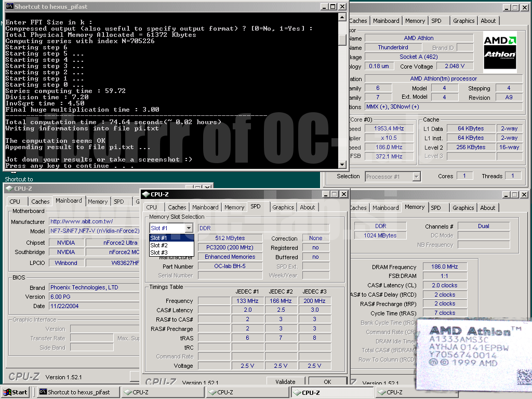Click the 256 KBytes Level 2 cache value
532x399 pixels.
click(x=471, y=147)
